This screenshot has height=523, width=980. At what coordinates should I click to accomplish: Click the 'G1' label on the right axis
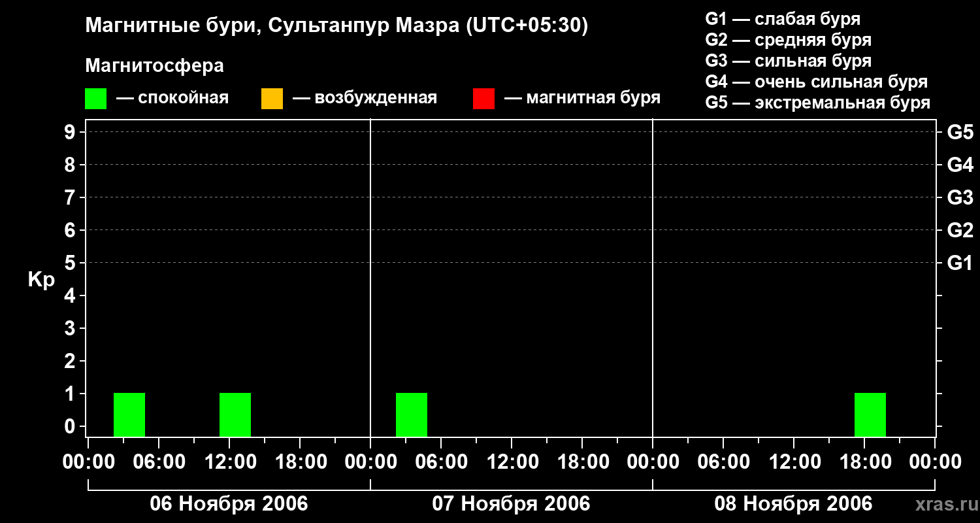[x=960, y=263]
